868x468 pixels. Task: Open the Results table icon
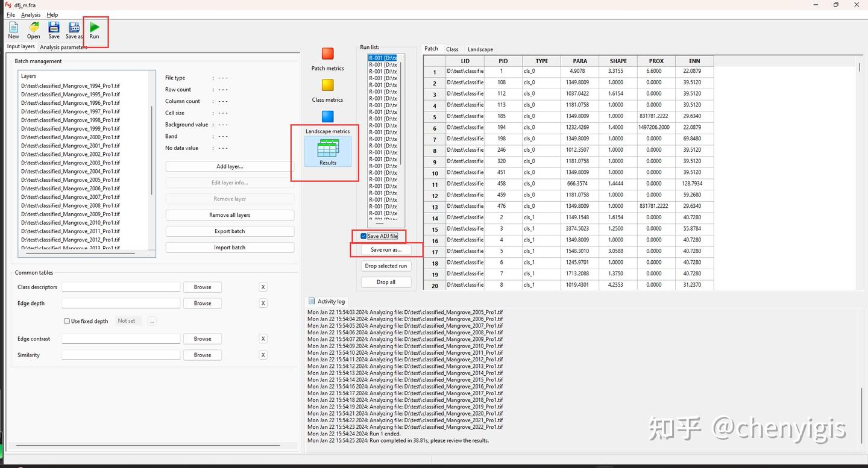[328, 148]
